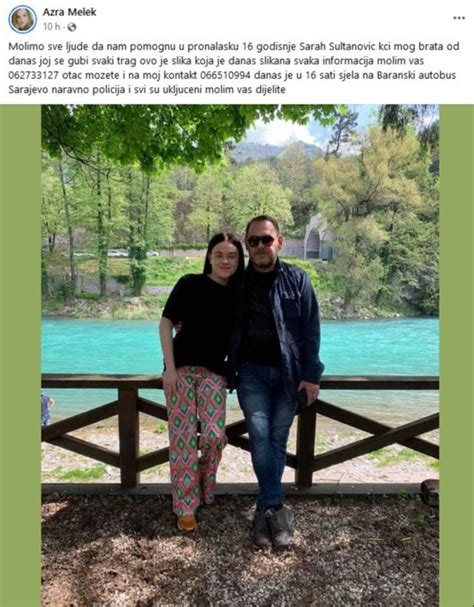Click the parked white car in background
The height and width of the screenshot is (607, 474).
click(x=117, y=254)
